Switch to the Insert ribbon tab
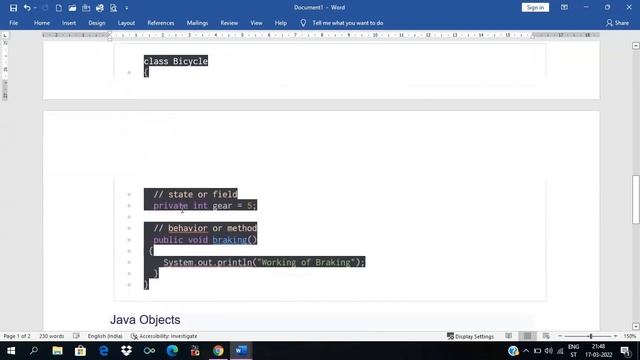The image size is (640, 360). 69,23
